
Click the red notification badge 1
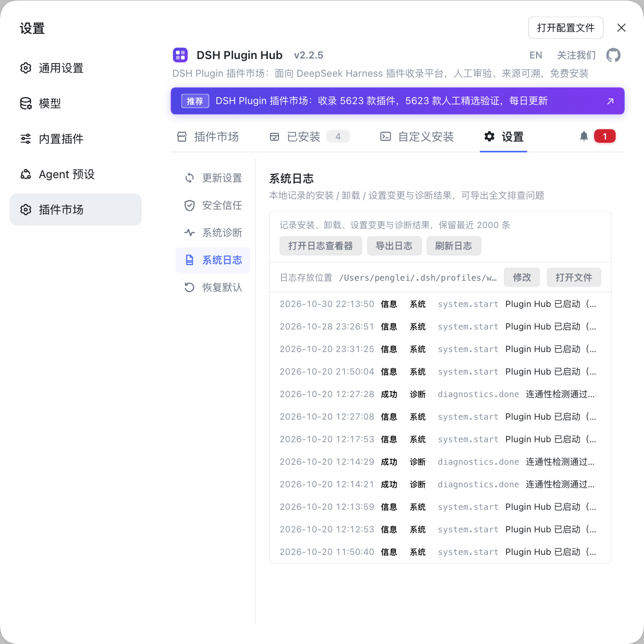pyautogui.click(x=605, y=136)
